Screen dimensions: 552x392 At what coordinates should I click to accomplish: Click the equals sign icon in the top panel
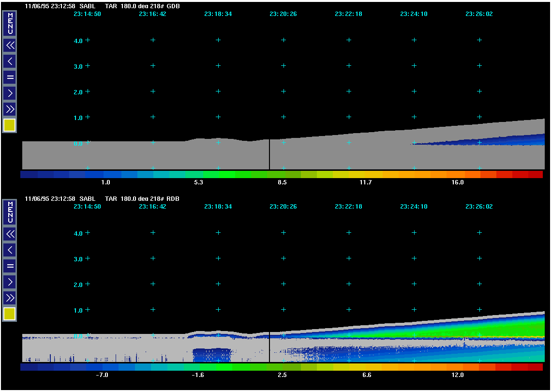click(10, 77)
